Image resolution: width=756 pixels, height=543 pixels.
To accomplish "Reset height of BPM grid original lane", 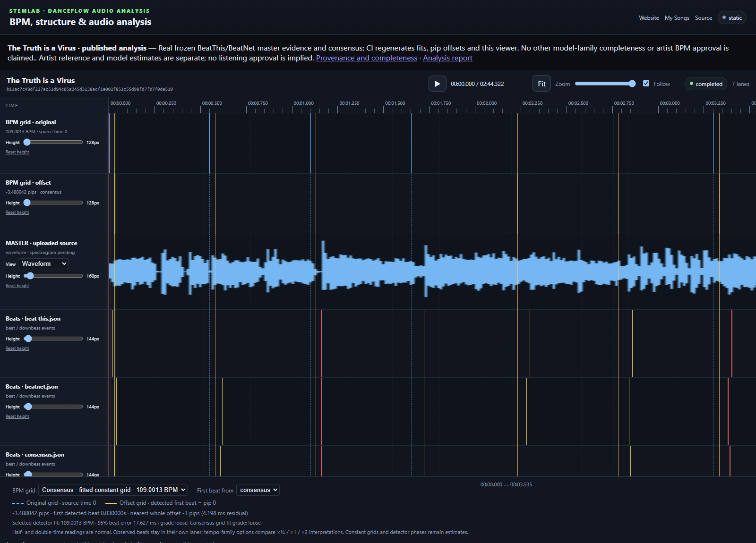I will pyautogui.click(x=17, y=152).
